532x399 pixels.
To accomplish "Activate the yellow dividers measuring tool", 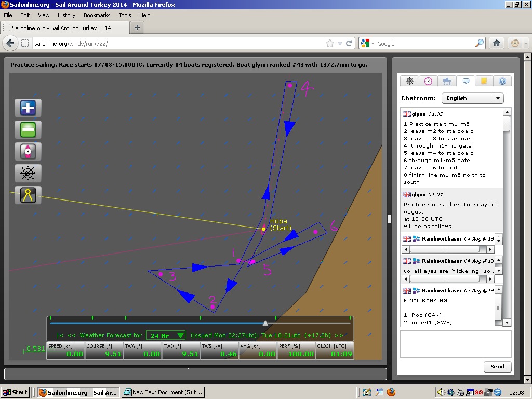I will tap(28, 195).
